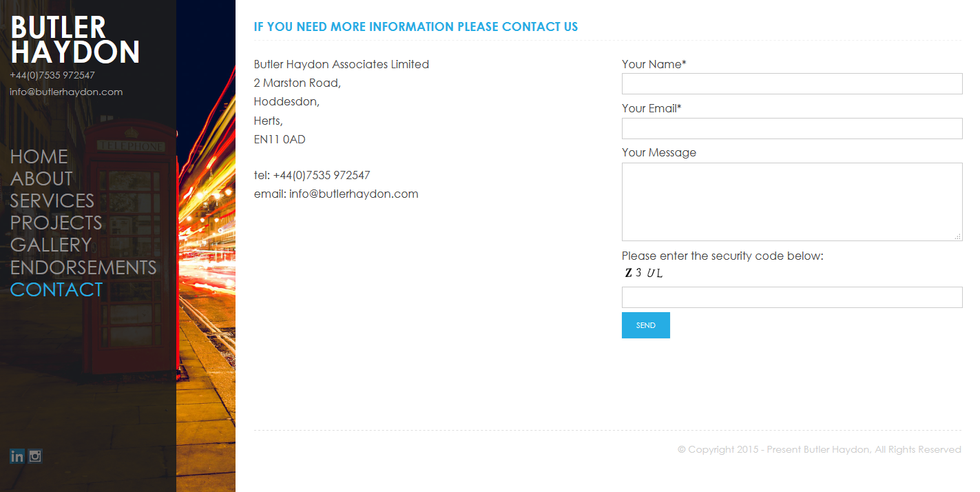Image resolution: width=980 pixels, height=492 pixels.
Task: Focus the Your Email input field
Action: click(792, 129)
